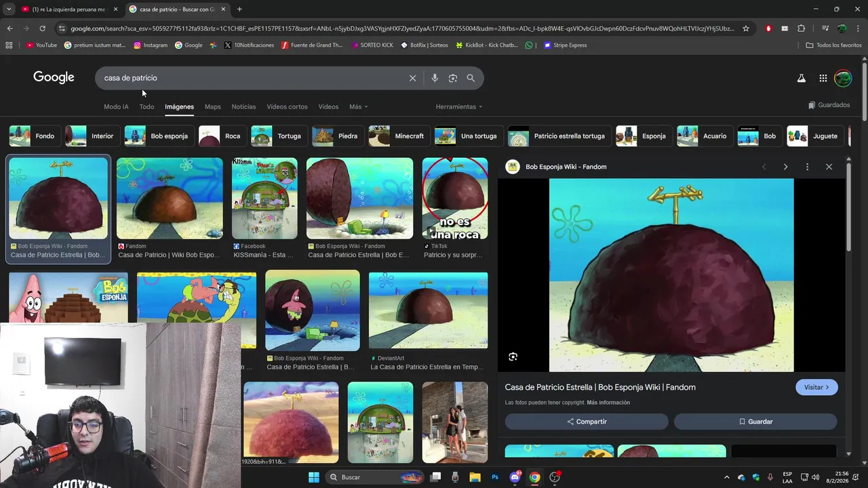The height and width of the screenshot is (488, 868).
Task: Reload the page in Chrome
Action: (x=42, y=28)
